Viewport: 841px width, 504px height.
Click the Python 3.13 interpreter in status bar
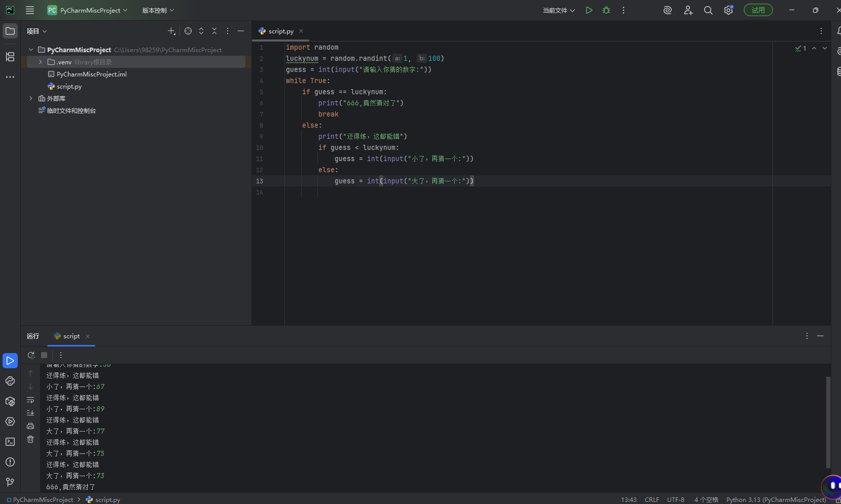[776, 499]
